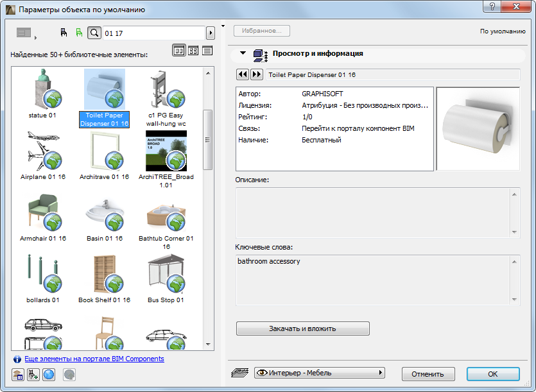Click the grayed-out globe icon
This screenshot has width=536, height=392.
pyautogui.click(x=69, y=375)
